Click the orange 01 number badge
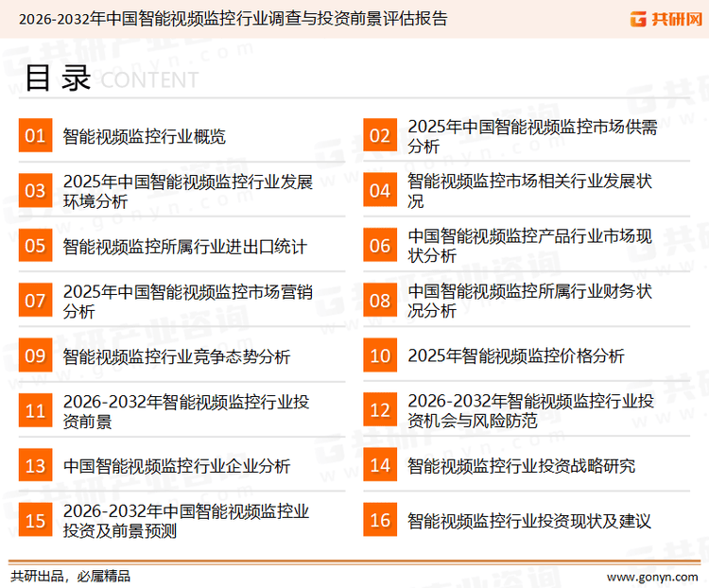Viewport: 709px width, 588px height. [35, 136]
